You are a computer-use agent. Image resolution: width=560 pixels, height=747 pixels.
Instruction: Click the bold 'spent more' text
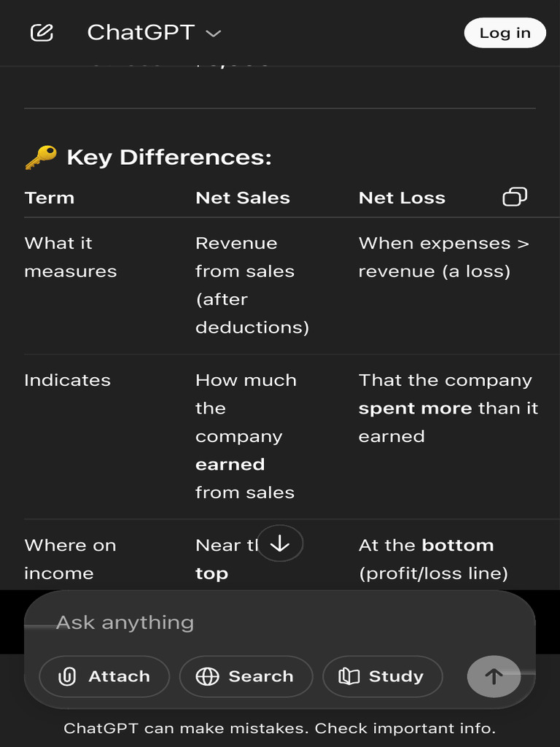coord(415,409)
